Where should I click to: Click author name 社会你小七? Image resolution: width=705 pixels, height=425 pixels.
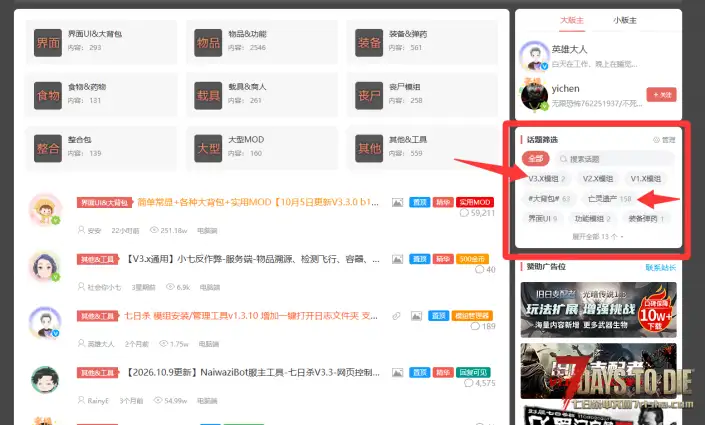point(104,287)
